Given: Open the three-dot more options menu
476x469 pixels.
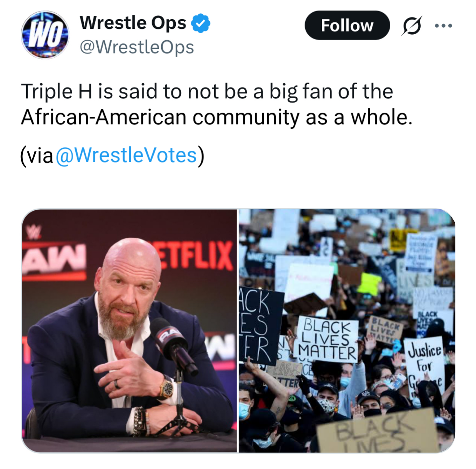Looking at the screenshot, I should point(443,26).
